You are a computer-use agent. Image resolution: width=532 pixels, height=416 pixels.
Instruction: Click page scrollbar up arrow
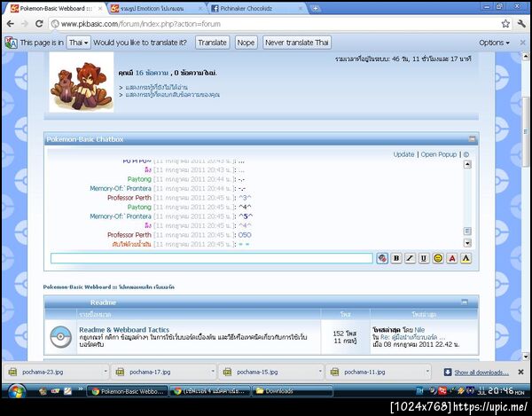pyautogui.click(x=526, y=56)
